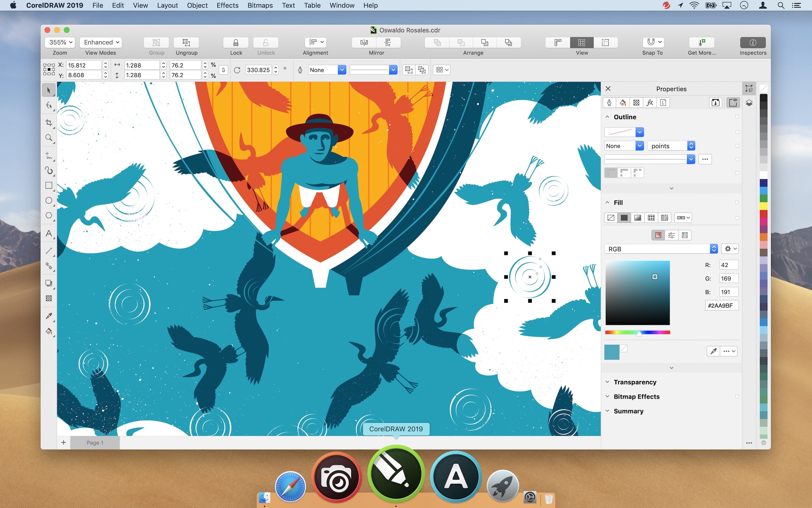Click the Fountain Fill icon in Fill panel
The height and width of the screenshot is (508, 812).
point(637,217)
